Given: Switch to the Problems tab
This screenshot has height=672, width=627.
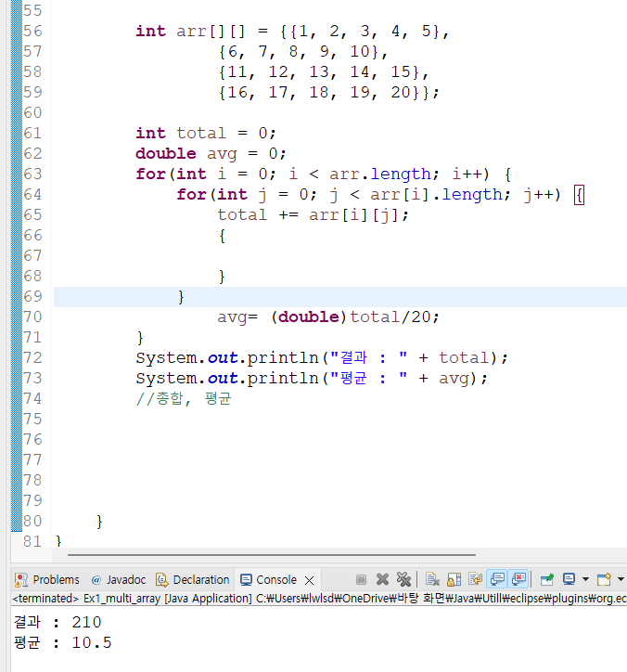Looking at the screenshot, I should tap(47, 580).
